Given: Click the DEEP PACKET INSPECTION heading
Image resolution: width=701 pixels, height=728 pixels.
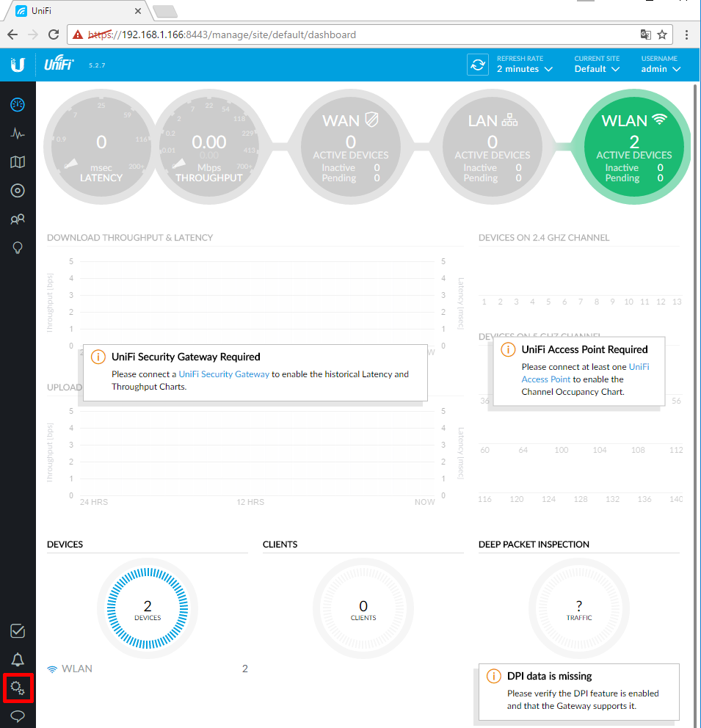Looking at the screenshot, I should coord(534,544).
